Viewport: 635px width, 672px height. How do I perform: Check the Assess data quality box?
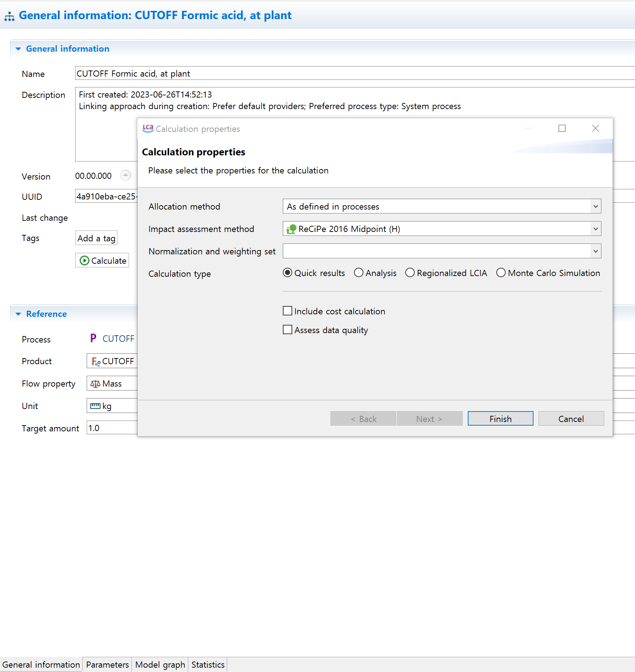(x=288, y=330)
